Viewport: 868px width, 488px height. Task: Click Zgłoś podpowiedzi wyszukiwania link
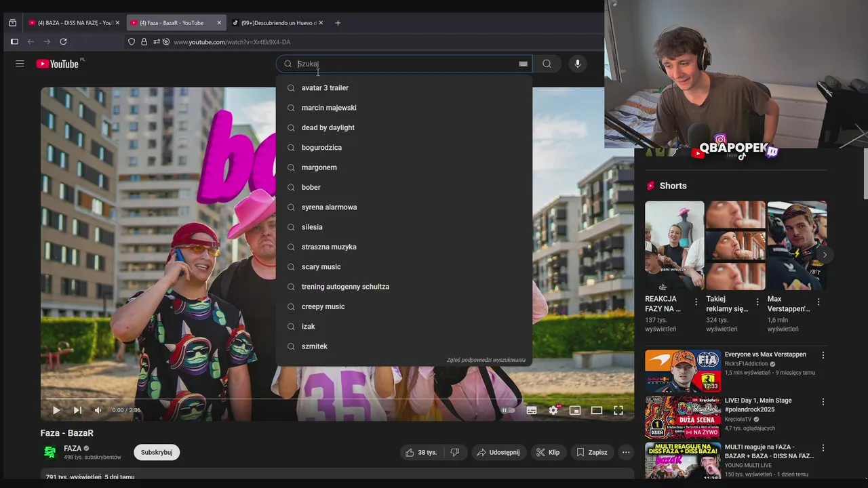pos(486,360)
